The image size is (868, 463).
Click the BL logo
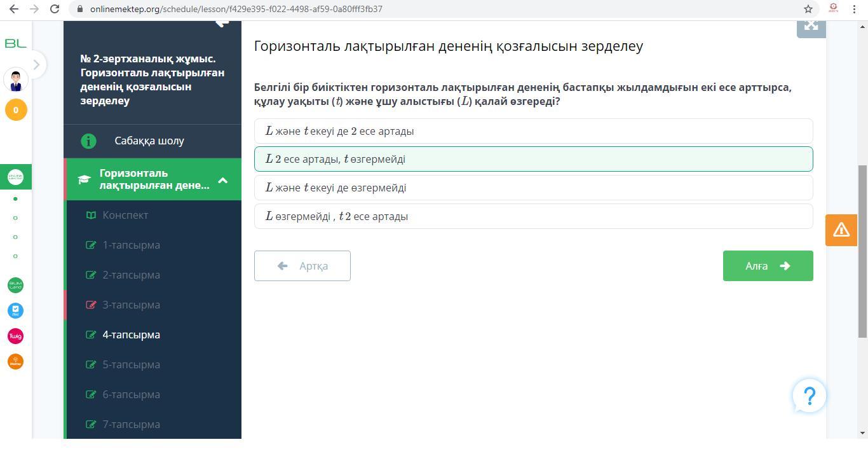(x=15, y=43)
